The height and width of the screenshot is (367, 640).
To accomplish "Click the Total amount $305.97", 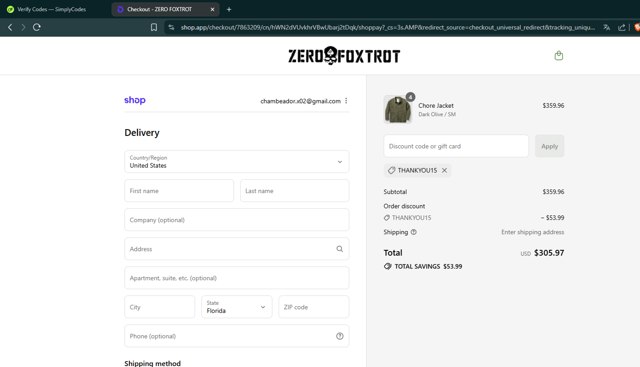I will 549,253.
